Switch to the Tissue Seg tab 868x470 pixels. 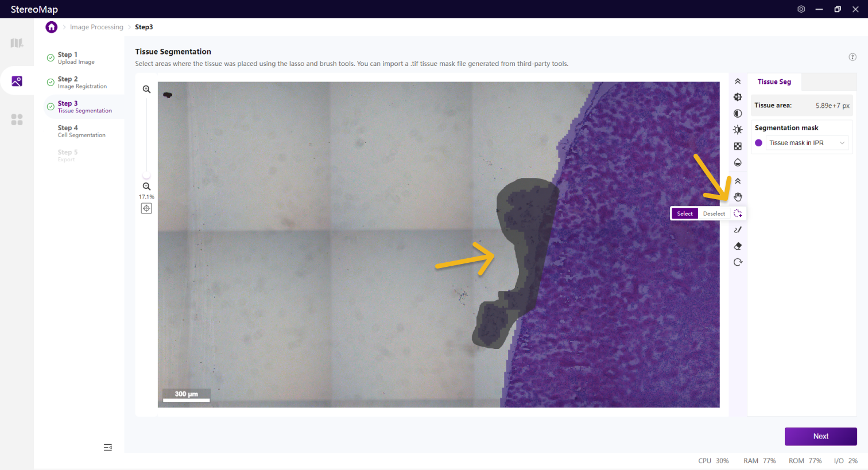click(x=774, y=81)
